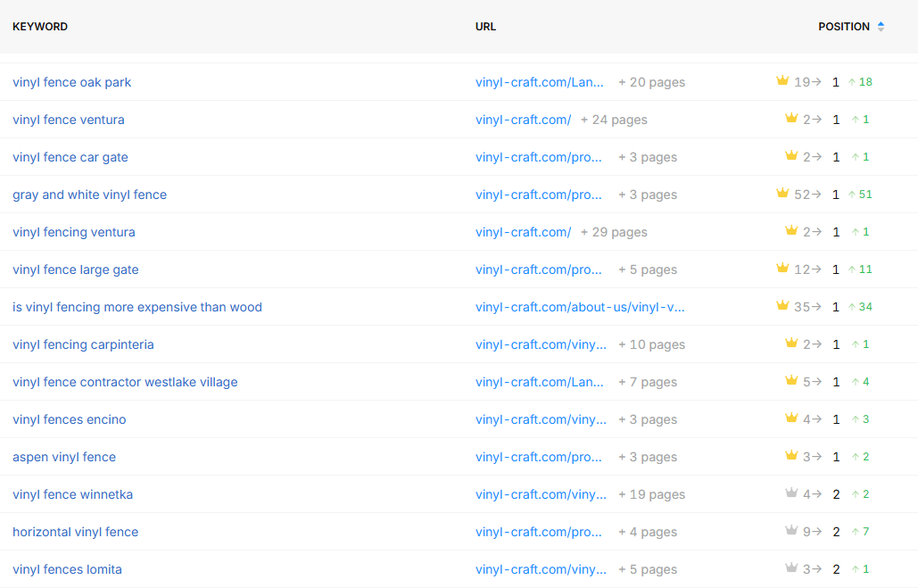
Task: Open URL link for aspen vinyl fence
Action: [539, 458]
